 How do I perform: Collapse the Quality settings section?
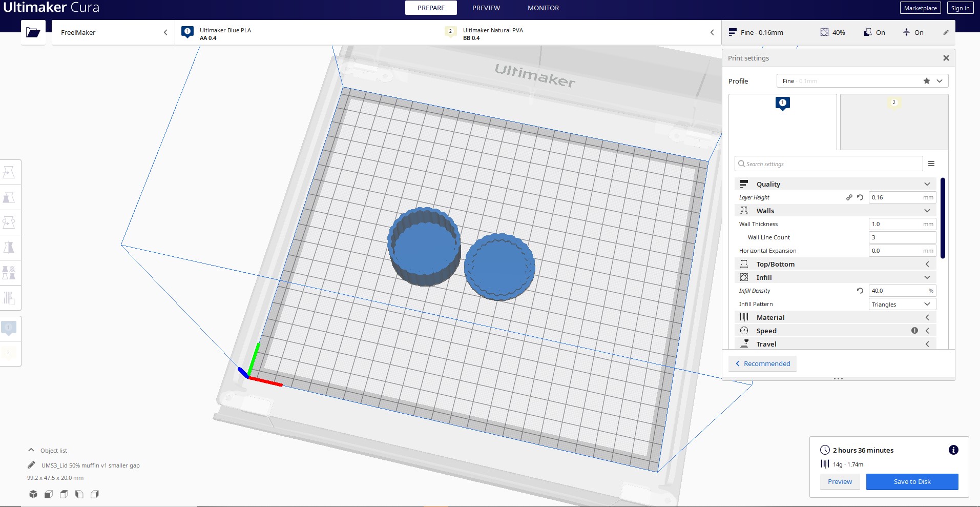(835, 184)
